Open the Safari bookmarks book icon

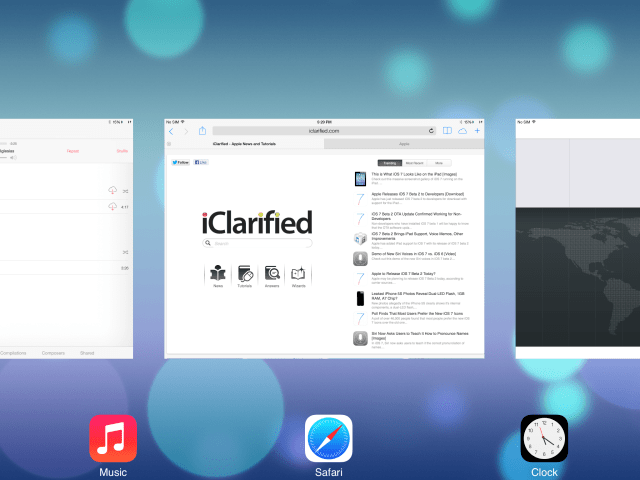click(446, 131)
